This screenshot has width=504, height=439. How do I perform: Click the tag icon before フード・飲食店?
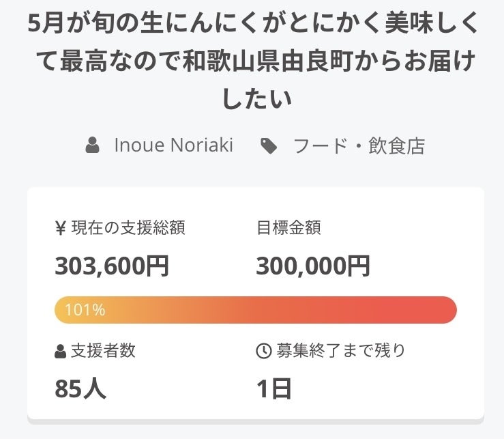[x=269, y=145]
